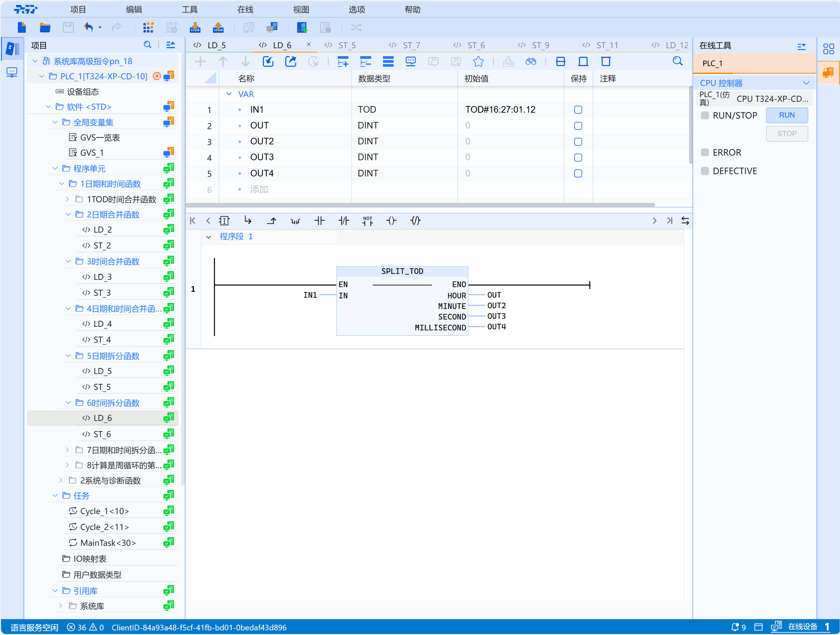This screenshot has height=635, width=840.
Task: Click the open folder toolbar icon
Action: tap(45, 27)
